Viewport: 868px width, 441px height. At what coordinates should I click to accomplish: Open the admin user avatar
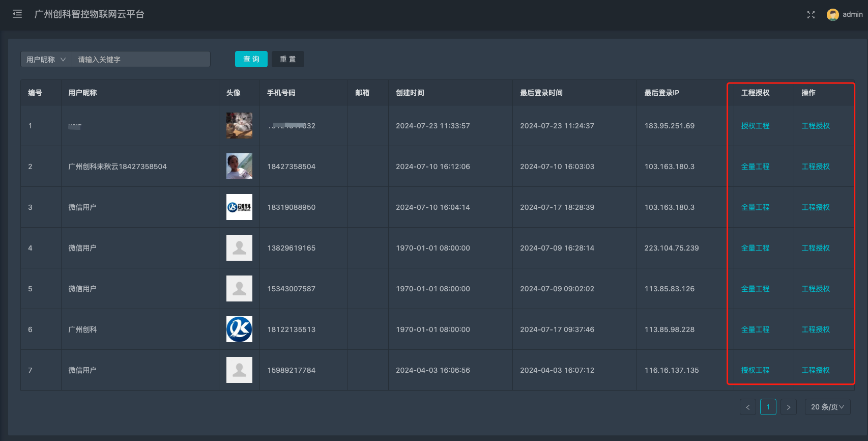pyautogui.click(x=832, y=15)
